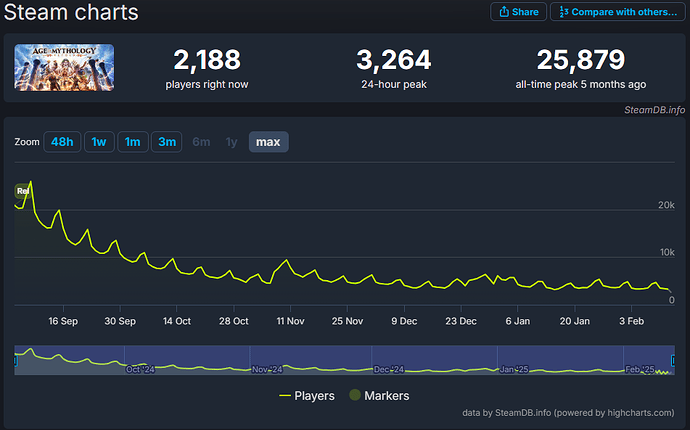This screenshot has height=430, width=690.
Task: Click the Oct '24 navigator label
Action: pyautogui.click(x=140, y=369)
